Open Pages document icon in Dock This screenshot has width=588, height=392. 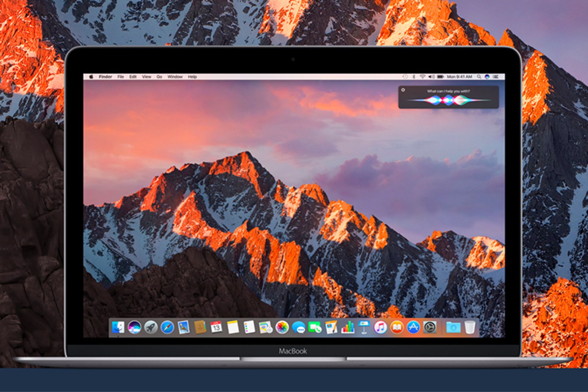331,327
